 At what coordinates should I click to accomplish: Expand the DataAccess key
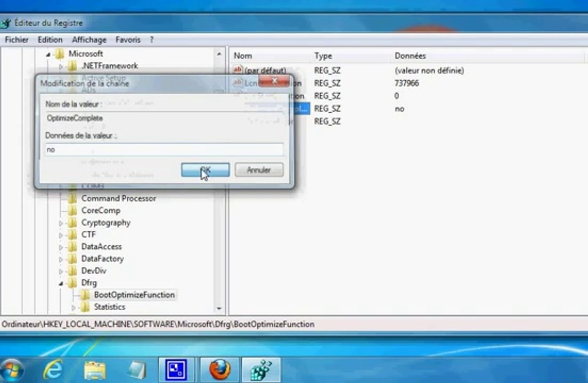tap(61, 247)
